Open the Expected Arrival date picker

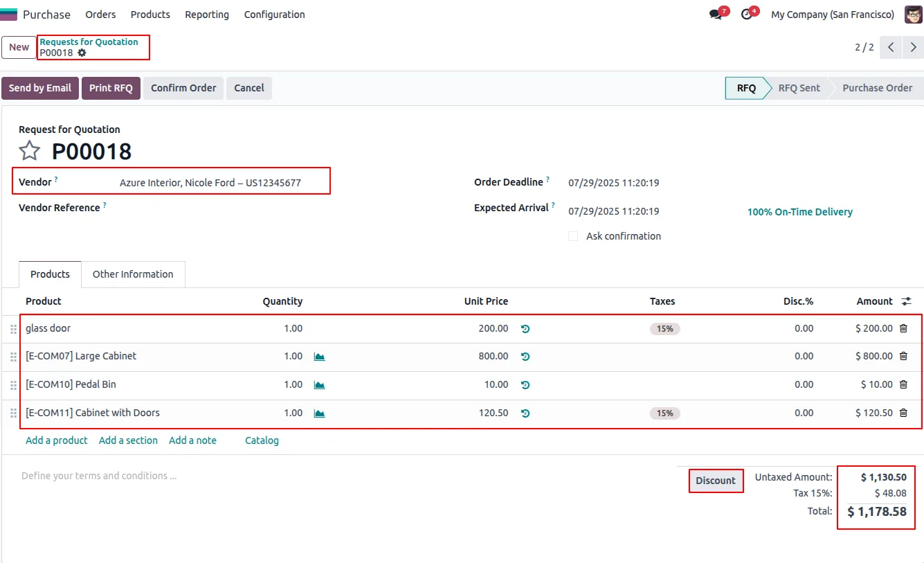613,211
